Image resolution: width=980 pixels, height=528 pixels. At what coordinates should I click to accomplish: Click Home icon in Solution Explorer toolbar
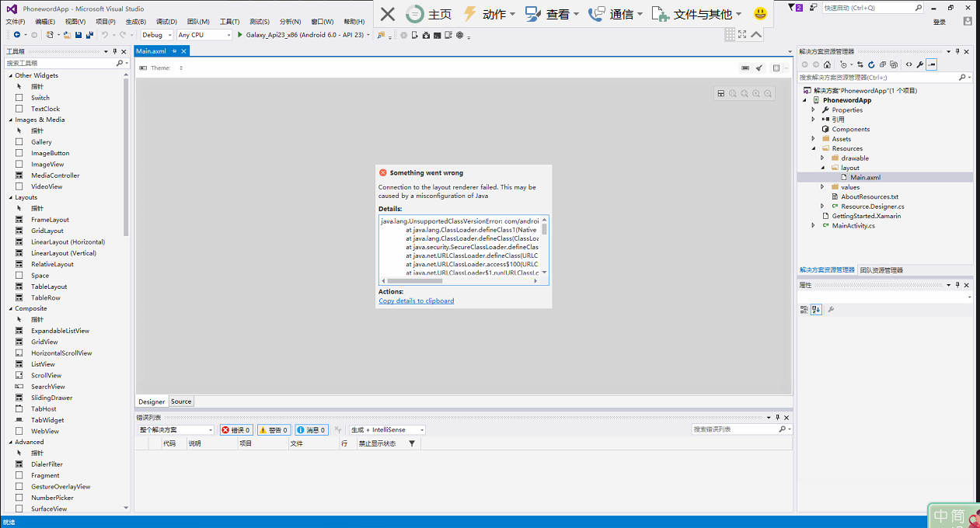pos(827,64)
